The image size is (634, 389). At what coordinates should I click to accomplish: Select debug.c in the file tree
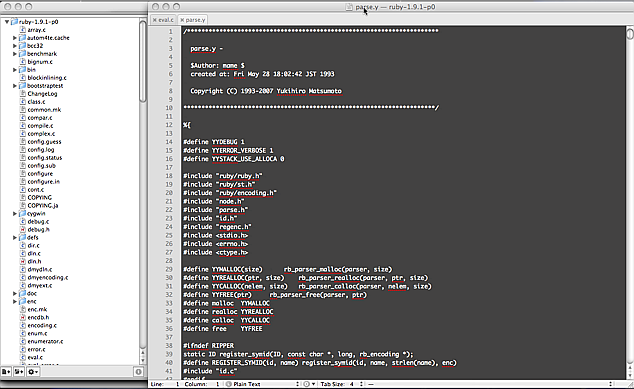coord(38,222)
